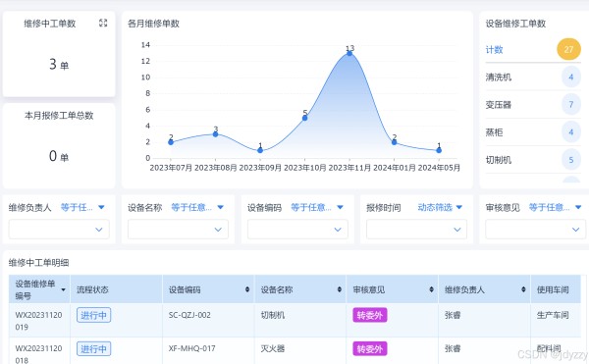The height and width of the screenshot is (364, 589).
Task: Expand the 维修中工单数 card to fullscreen
Action: click(103, 23)
